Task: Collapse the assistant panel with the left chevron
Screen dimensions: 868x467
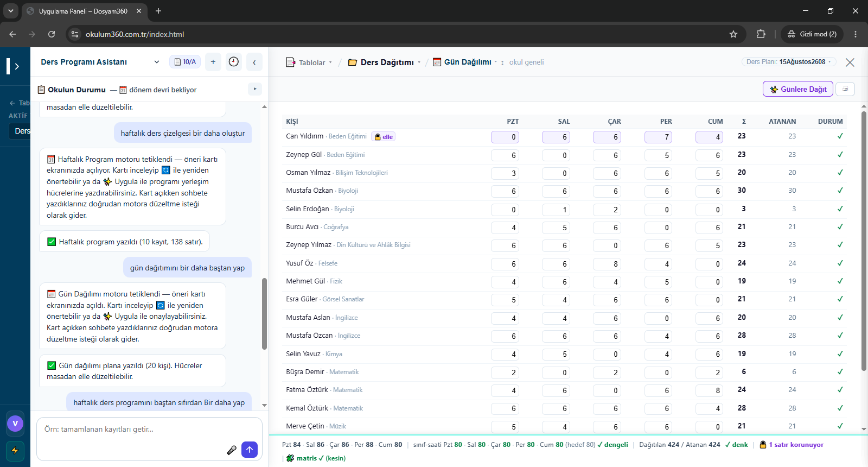Action: (254, 62)
